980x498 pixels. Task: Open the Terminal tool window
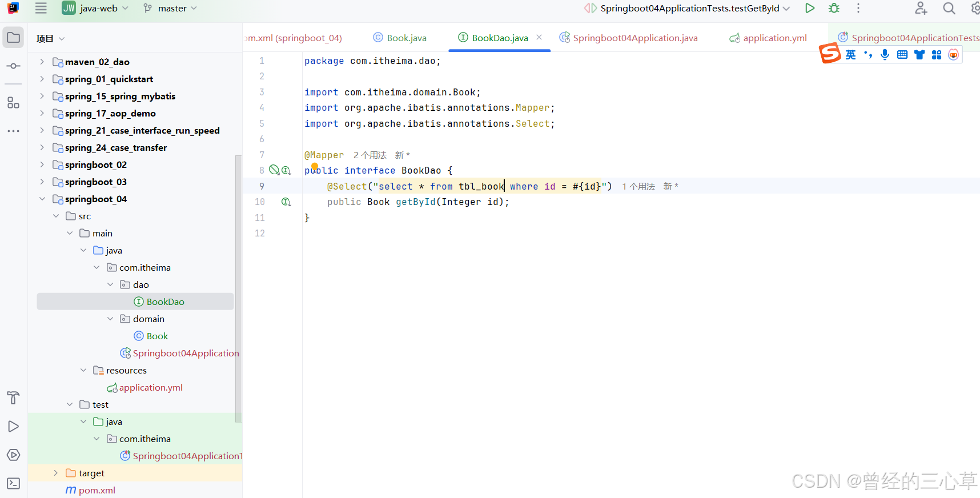13,483
